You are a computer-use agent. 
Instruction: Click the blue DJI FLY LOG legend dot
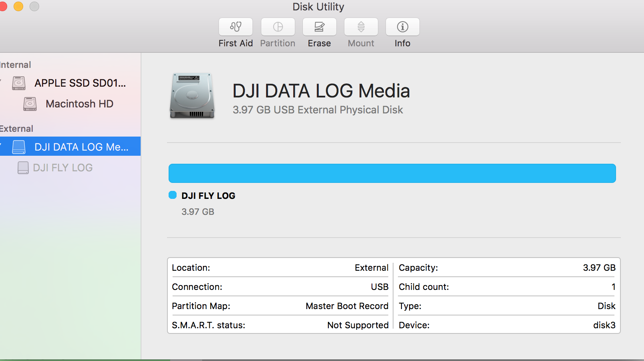click(x=173, y=195)
